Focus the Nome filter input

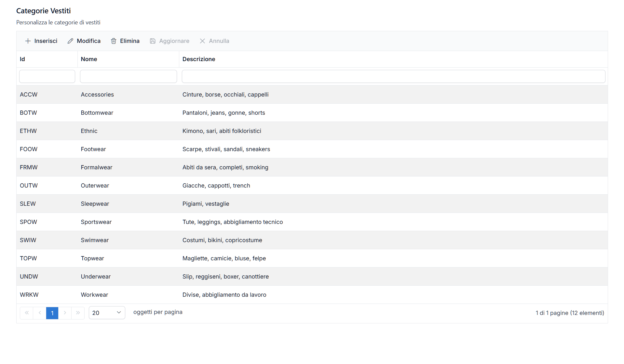pyautogui.click(x=129, y=76)
